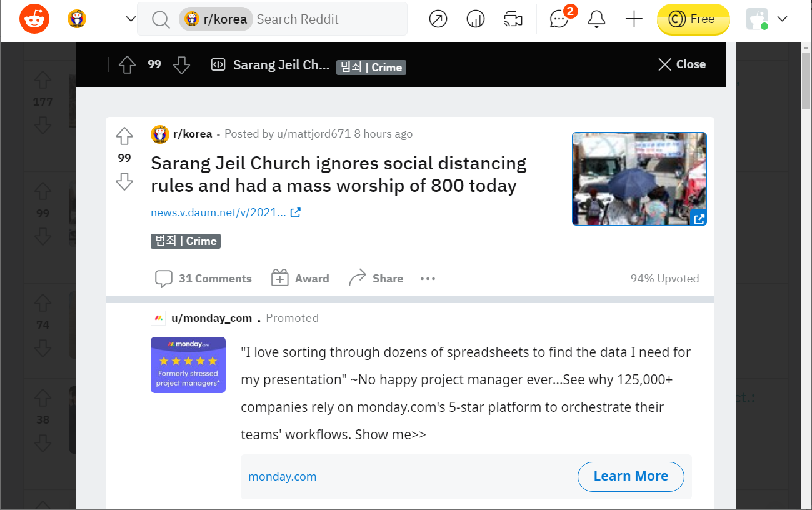Downvote the background post with 74 votes
The height and width of the screenshot is (510, 812).
(43, 348)
